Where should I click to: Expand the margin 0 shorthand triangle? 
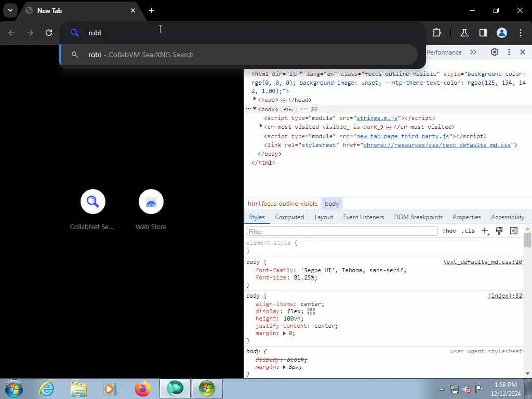click(x=284, y=333)
